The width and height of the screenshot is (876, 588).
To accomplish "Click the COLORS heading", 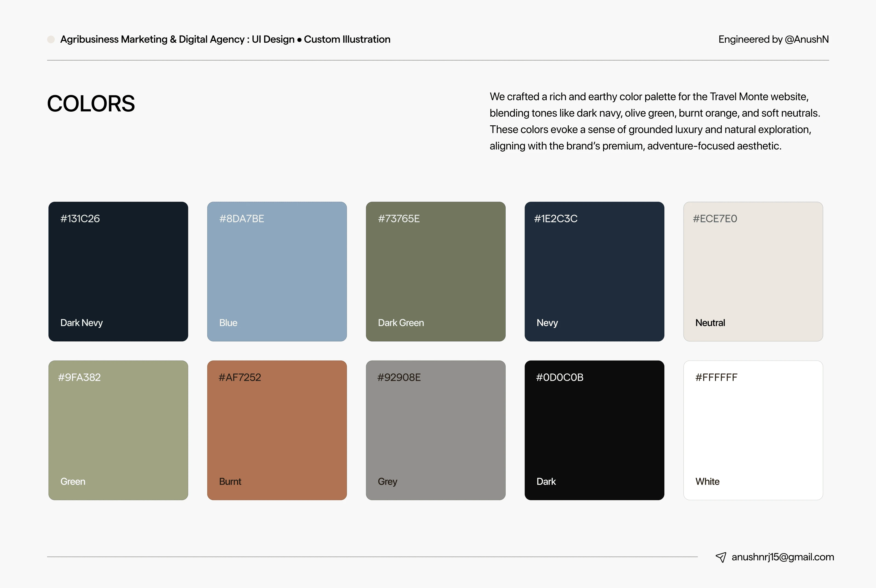I will [x=91, y=103].
